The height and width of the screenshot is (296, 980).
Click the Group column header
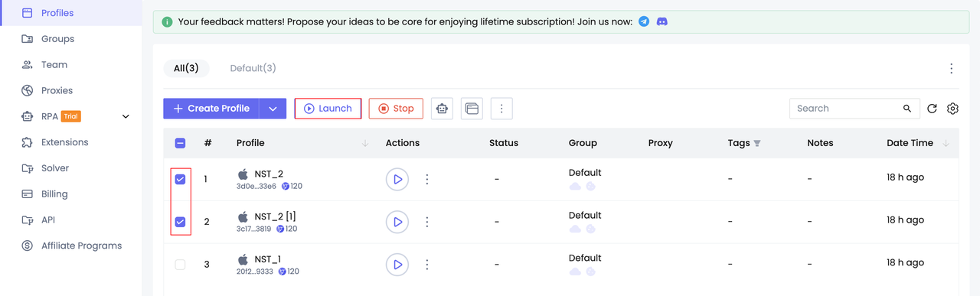point(583,143)
